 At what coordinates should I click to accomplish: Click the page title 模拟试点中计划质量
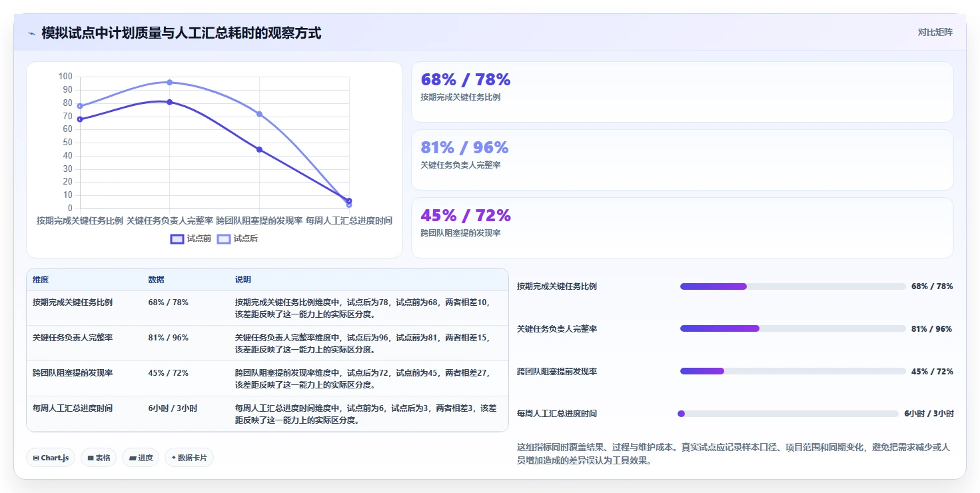(x=181, y=33)
